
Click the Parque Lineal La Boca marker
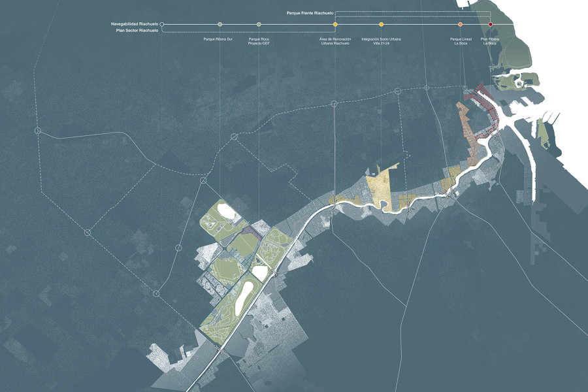(461, 24)
